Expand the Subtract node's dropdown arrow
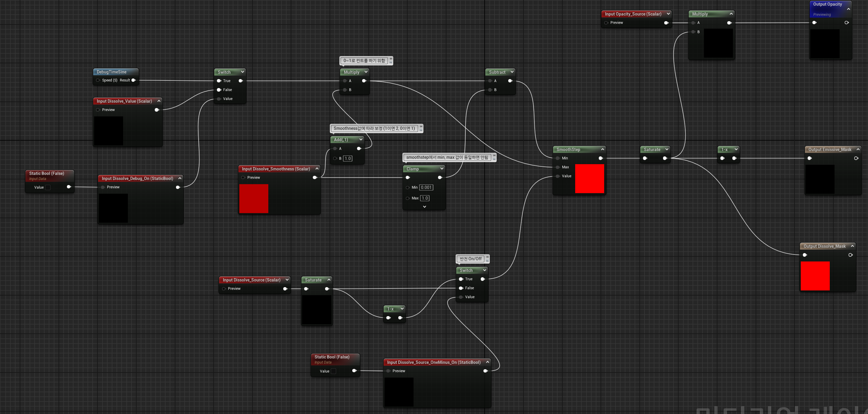The height and width of the screenshot is (414, 868). coord(512,72)
